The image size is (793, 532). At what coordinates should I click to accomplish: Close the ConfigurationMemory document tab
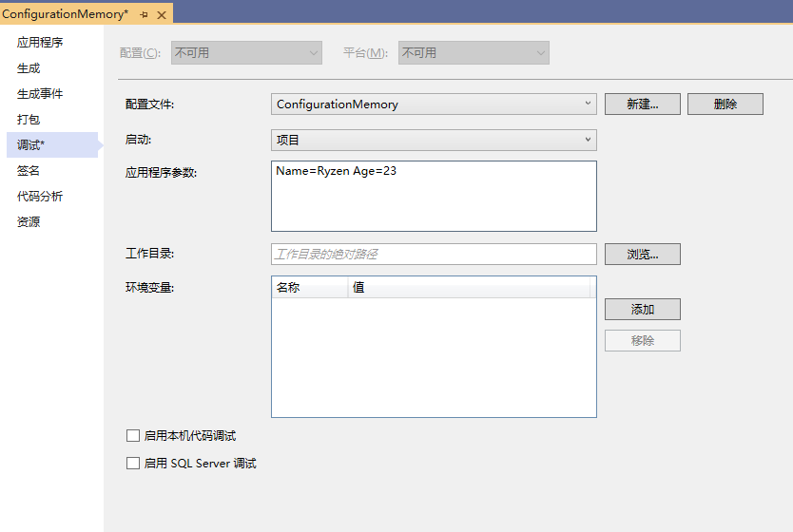coord(162,14)
